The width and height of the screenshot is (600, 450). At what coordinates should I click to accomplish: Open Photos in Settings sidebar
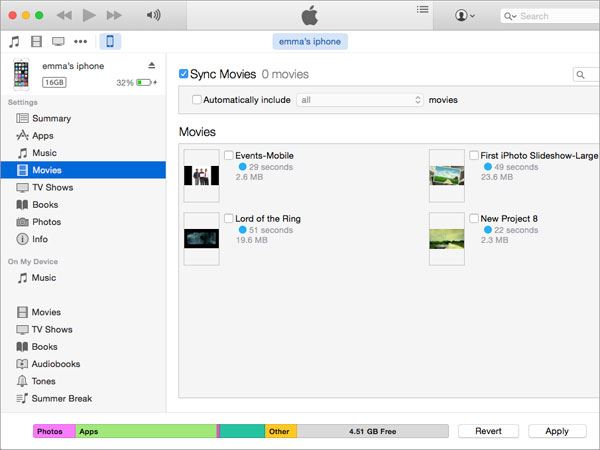click(x=83, y=222)
